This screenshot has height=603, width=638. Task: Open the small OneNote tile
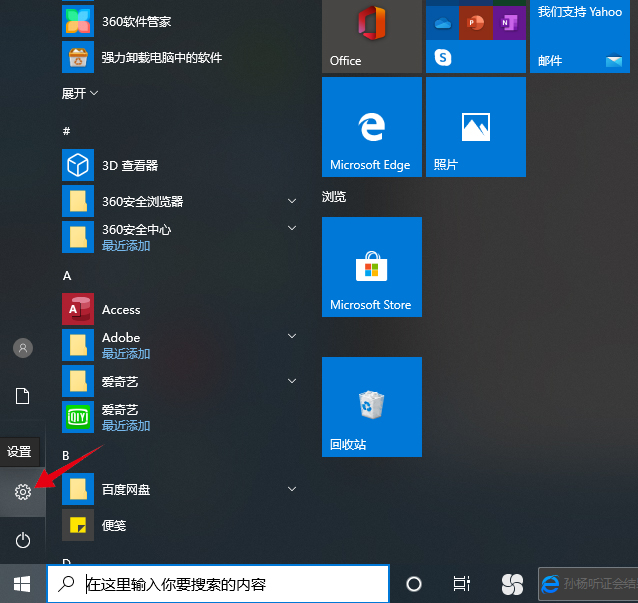509,23
